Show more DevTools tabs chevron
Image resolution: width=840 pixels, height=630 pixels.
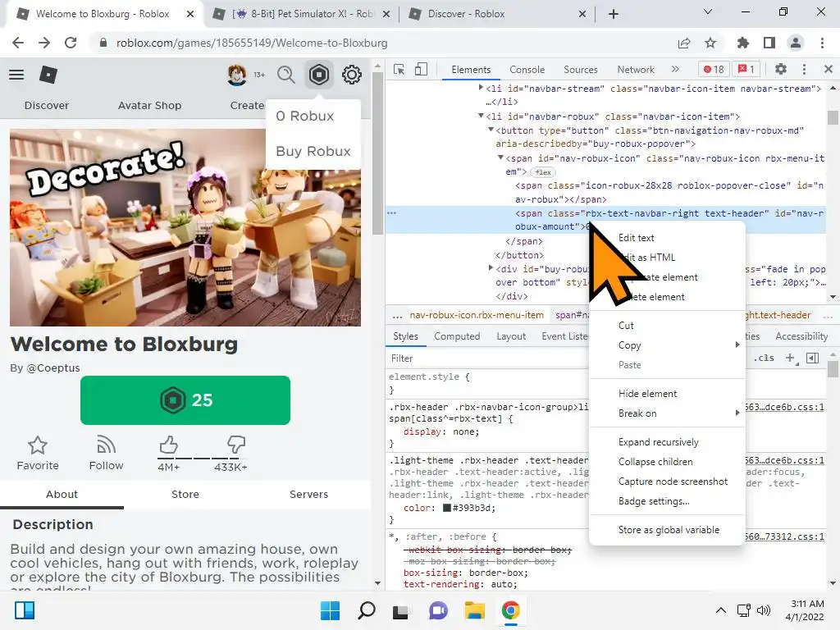click(x=675, y=69)
